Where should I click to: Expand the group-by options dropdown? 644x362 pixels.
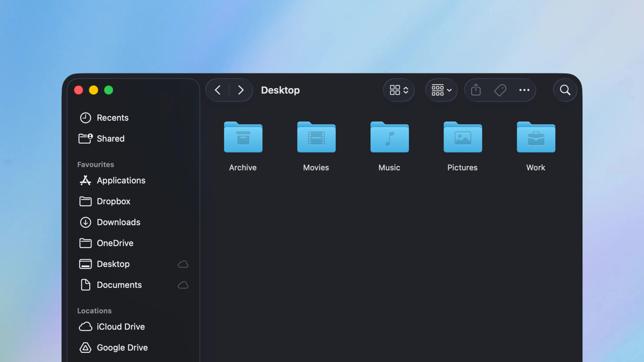tap(441, 90)
